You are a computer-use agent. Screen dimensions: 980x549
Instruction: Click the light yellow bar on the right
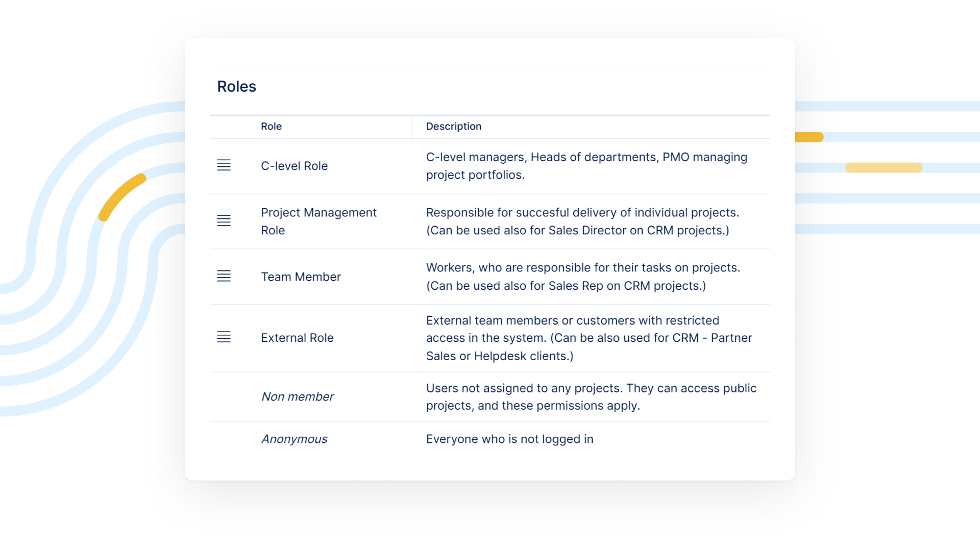coord(884,168)
